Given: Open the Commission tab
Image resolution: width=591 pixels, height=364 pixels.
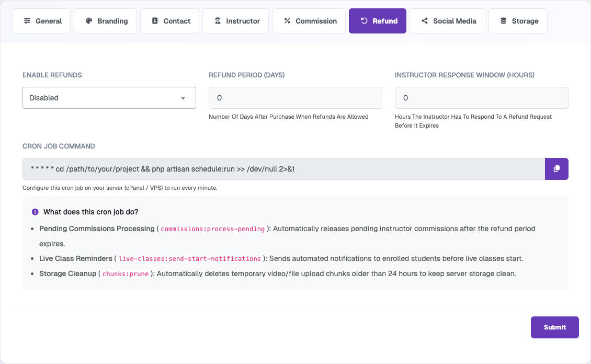Looking at the screenshot, I should click(x=309, y=21).
